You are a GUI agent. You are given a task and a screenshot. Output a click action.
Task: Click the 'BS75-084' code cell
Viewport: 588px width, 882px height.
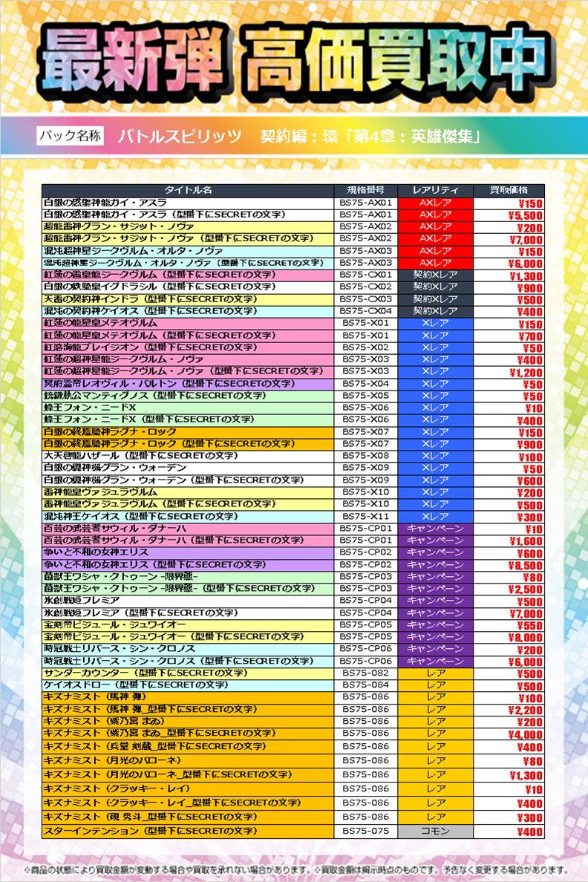pyautogui.click(x=365, y=685)
